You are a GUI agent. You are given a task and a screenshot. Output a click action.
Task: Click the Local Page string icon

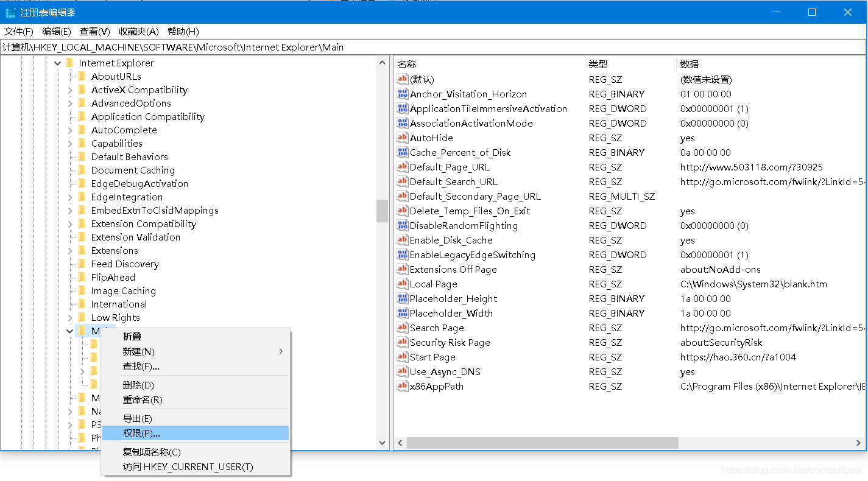click(x=402, y=284)
